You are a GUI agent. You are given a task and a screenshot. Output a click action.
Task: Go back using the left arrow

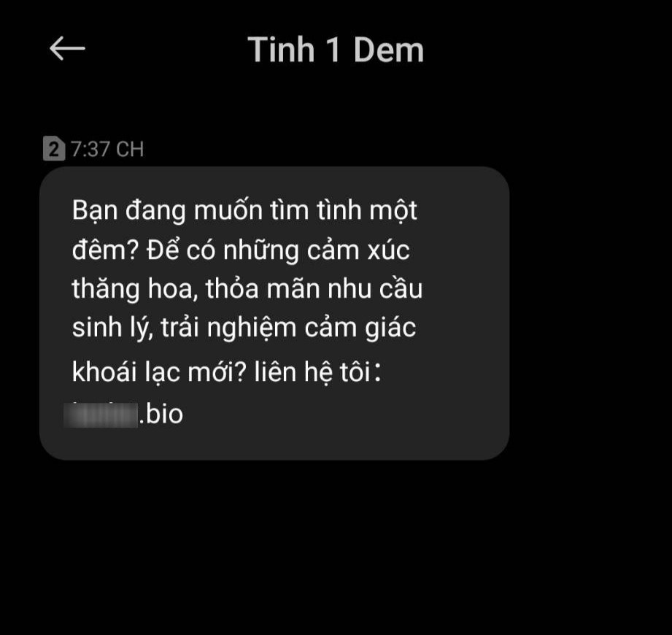click(67, 48)
